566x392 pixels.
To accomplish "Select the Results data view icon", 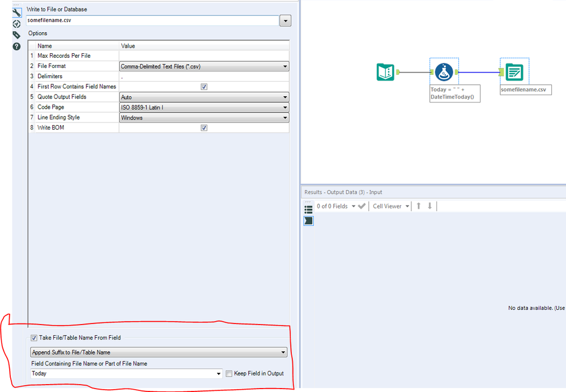I will point(308,220).
